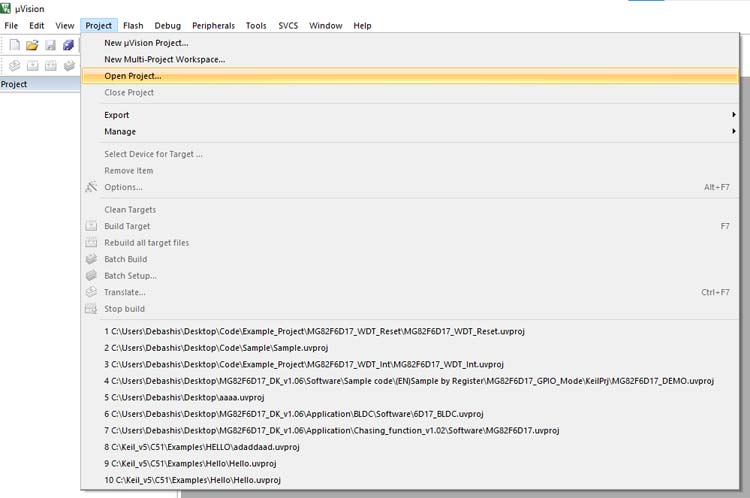750x498 pixels.
Task: Open recent item 10 Hello.uvproj
Action: [410, 480]
